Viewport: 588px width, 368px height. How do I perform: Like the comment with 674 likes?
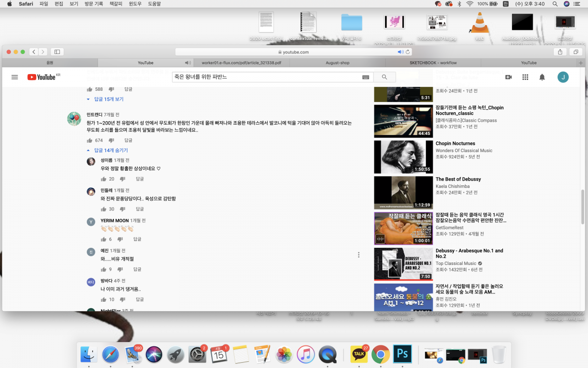click(x=90, y=140)
